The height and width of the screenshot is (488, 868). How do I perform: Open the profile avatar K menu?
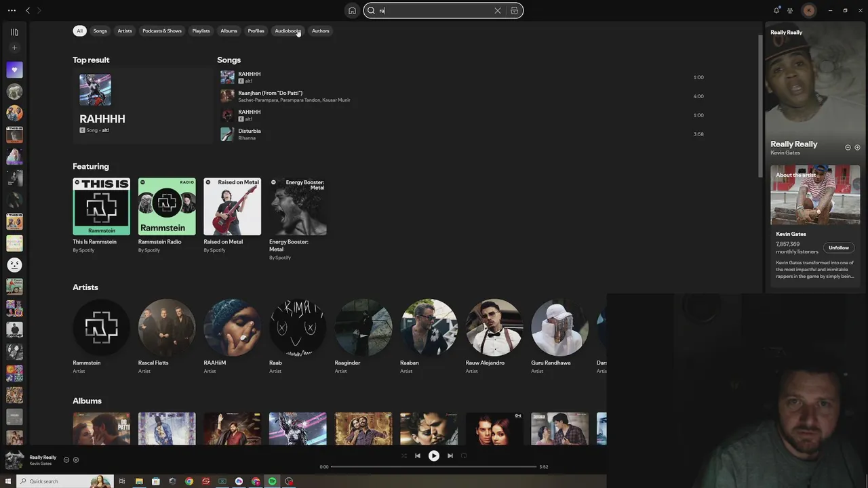tap(808, 10)
